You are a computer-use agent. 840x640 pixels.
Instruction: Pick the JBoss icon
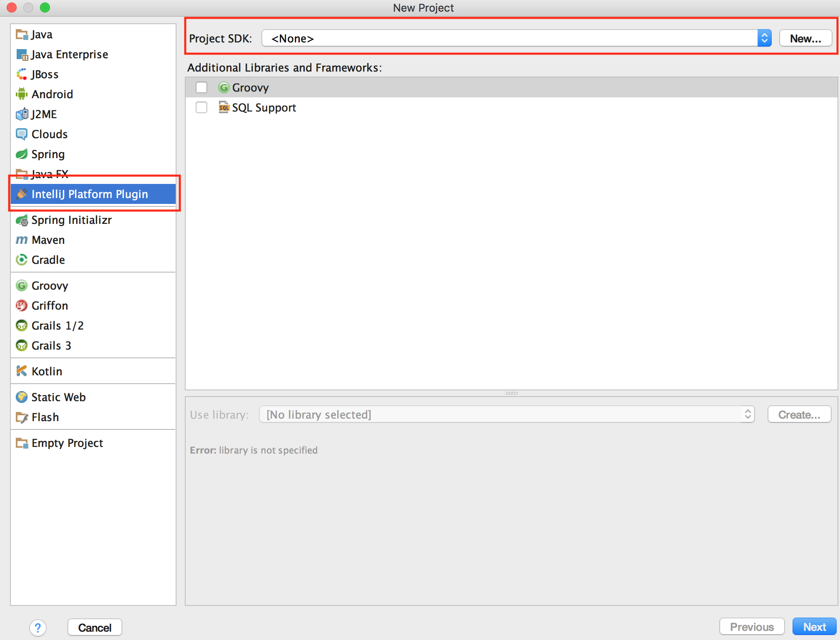pyautogui.click(x=22, y=74)
